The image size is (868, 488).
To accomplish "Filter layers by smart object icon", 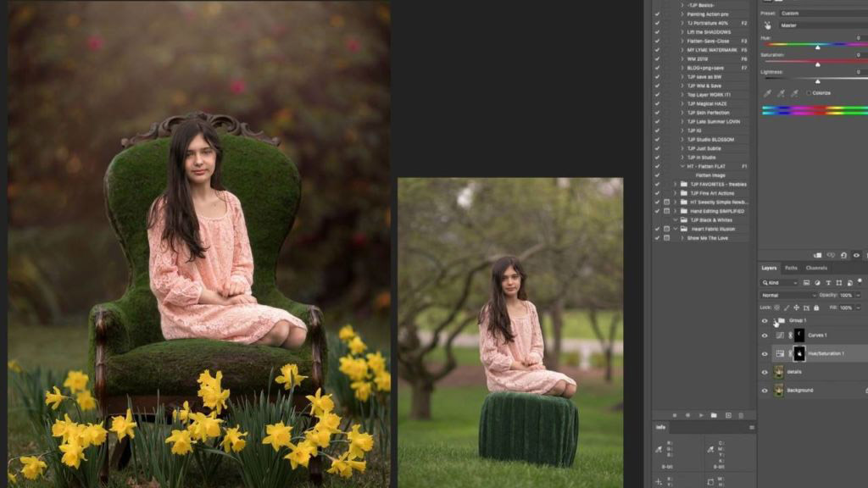I will pos(849,283).
